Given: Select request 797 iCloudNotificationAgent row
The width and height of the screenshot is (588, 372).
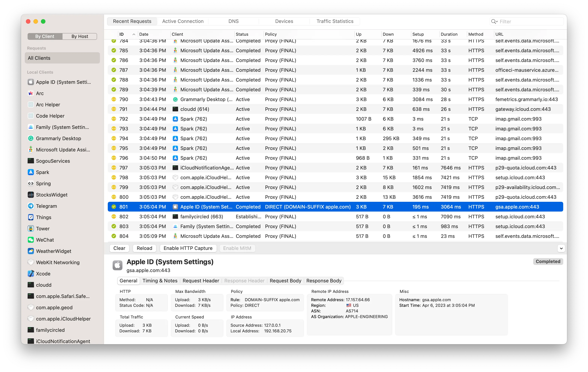Looking at the screenshot, I should point(335,168).
